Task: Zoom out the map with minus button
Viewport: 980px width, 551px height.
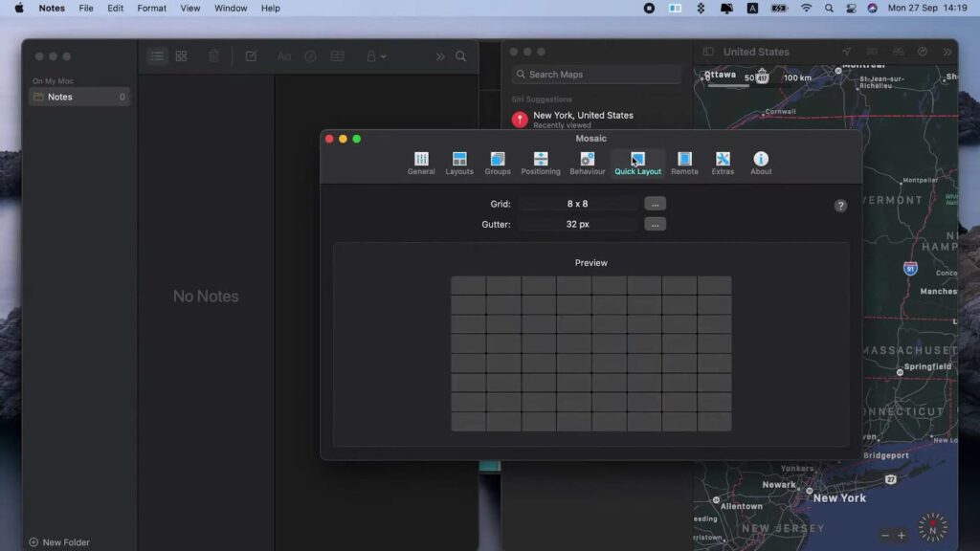Action: 885,536
